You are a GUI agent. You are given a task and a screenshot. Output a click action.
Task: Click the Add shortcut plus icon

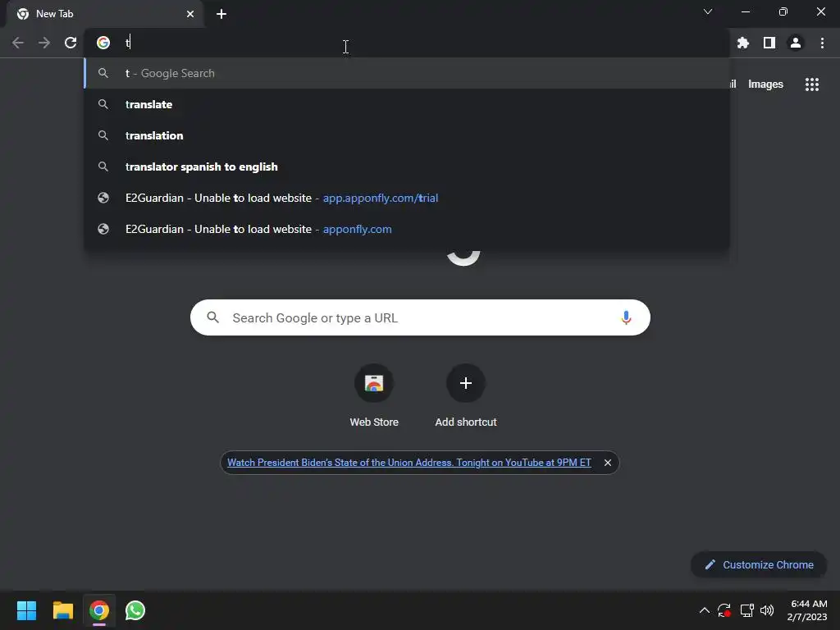[x=466, y=383]
